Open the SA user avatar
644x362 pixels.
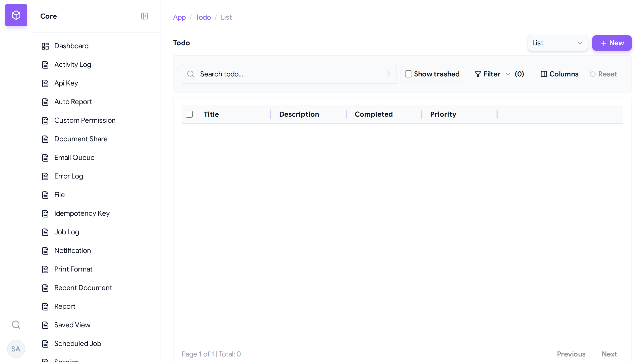(x=16, y=349)
